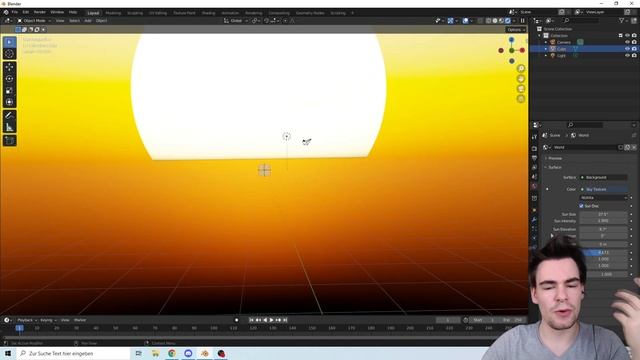The height and width of the screenshot is (360, 640).
Task: Open the Scene properties tab
Action: coord(534,177)
